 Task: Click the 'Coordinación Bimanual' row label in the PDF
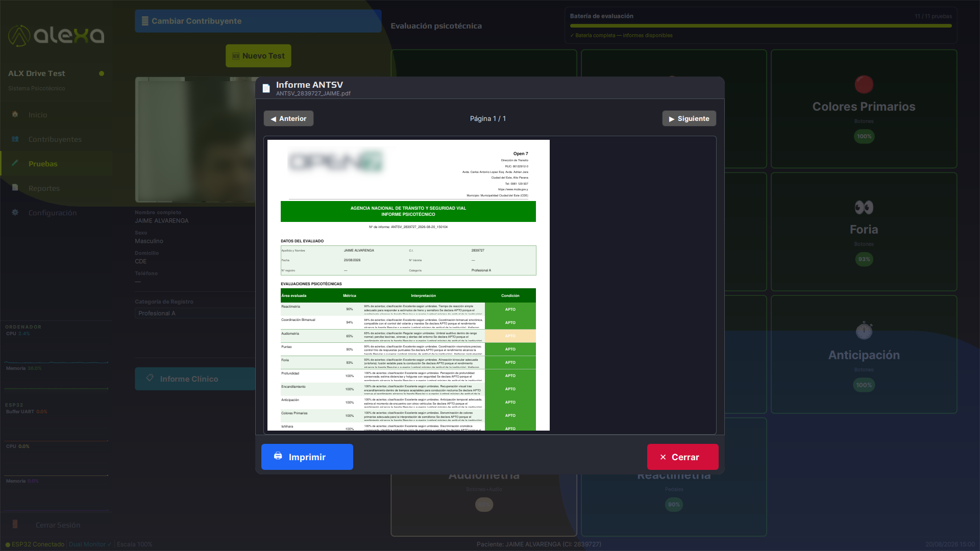[x=298, y=320]
